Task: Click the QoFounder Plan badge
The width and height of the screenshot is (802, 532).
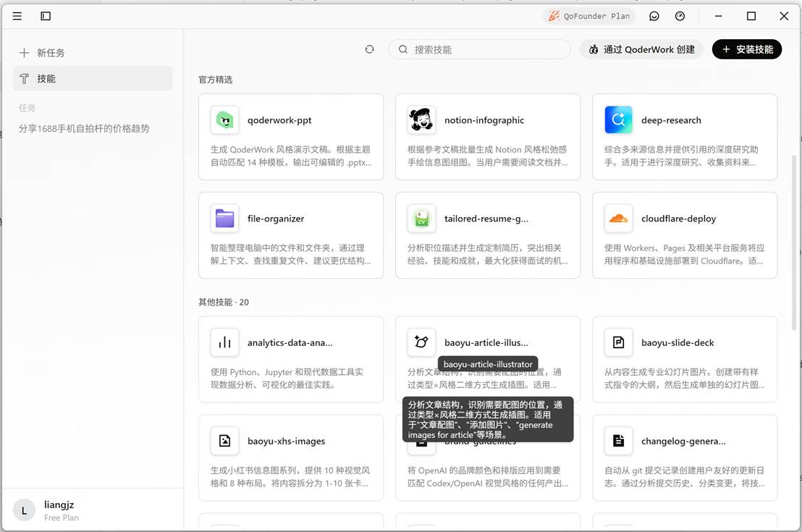Action: point(588,16)
